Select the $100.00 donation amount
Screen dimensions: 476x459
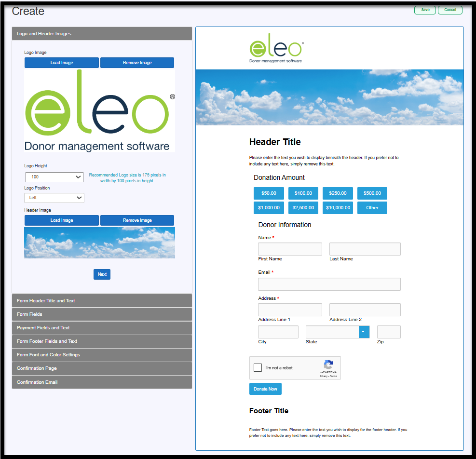point(303,193)
